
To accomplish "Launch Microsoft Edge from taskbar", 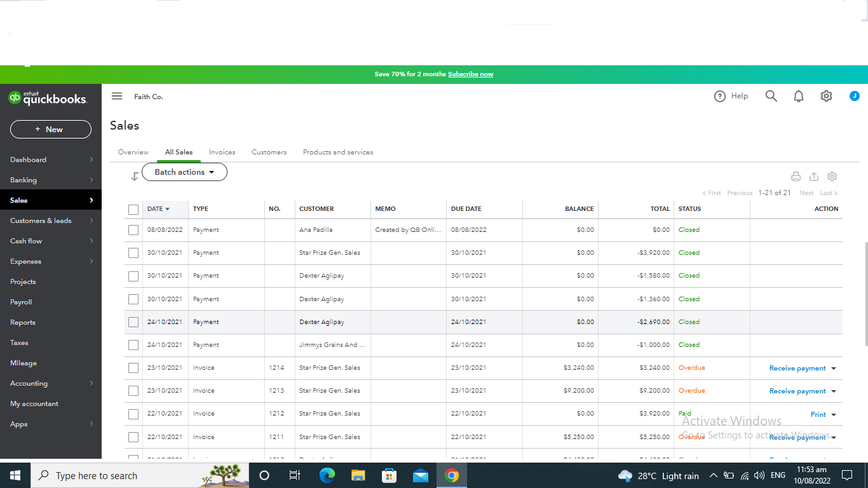I will tap(327, 475).
